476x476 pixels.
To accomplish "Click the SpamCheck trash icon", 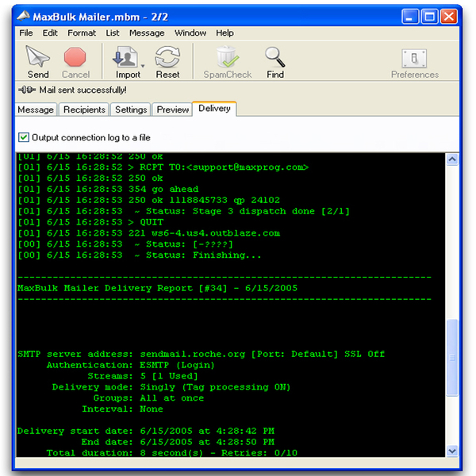I will point(227,57).
